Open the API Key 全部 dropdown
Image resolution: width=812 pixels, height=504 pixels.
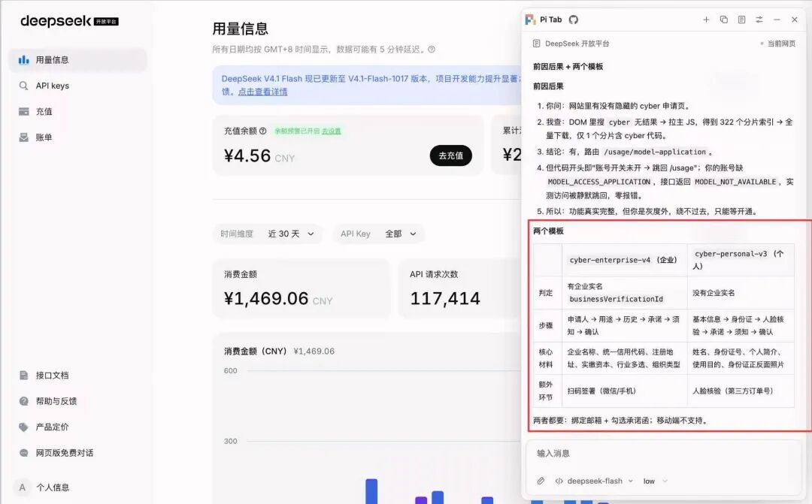tap(378, 234)
